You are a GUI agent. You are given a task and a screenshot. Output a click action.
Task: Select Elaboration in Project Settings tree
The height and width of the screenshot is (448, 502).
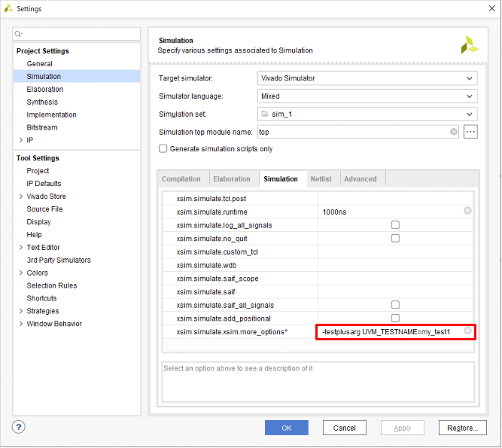point(45,90)
